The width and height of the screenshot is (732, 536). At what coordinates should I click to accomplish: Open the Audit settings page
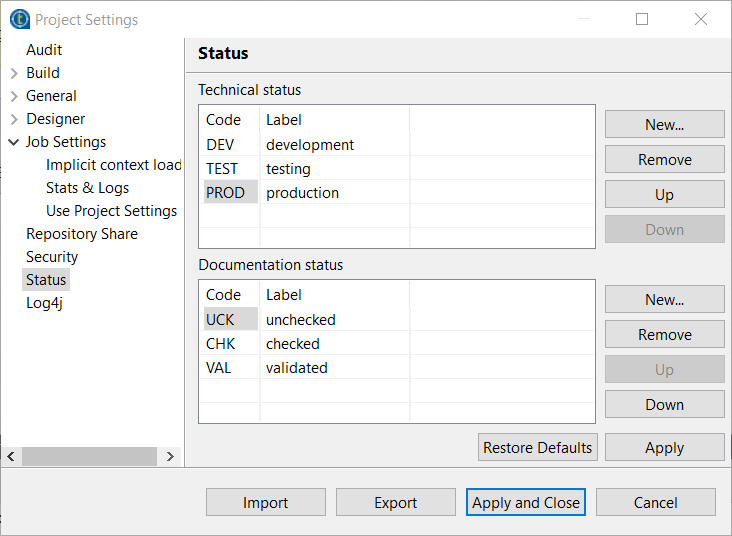click(44, 50)
